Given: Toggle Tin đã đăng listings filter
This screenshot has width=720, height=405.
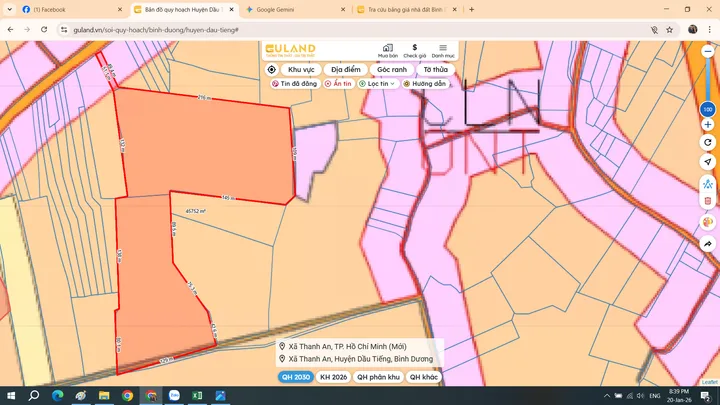Looking at the screenshot, I should [x=294, y=84].
